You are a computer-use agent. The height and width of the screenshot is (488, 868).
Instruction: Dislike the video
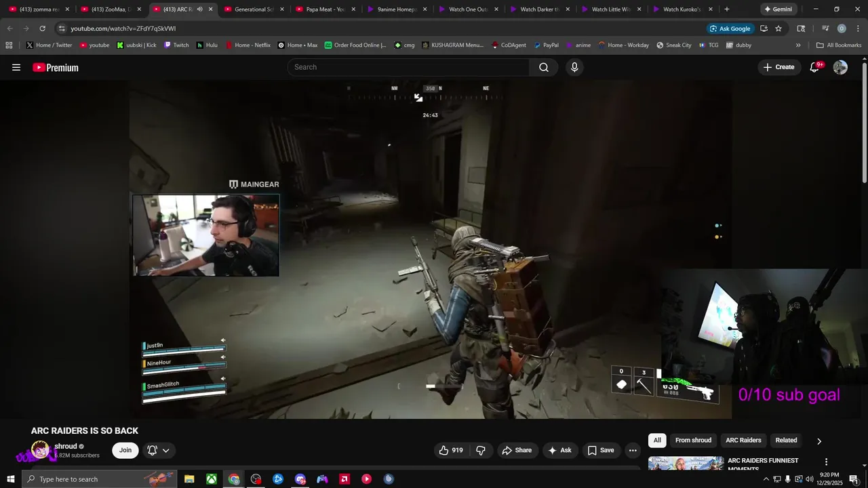481,450
